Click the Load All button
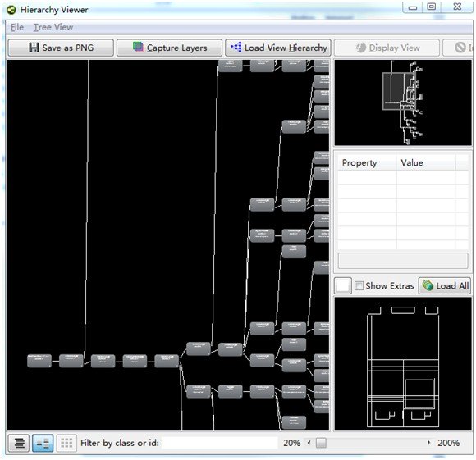This screenshot has height=460, width=476. (x=445, y=285)
